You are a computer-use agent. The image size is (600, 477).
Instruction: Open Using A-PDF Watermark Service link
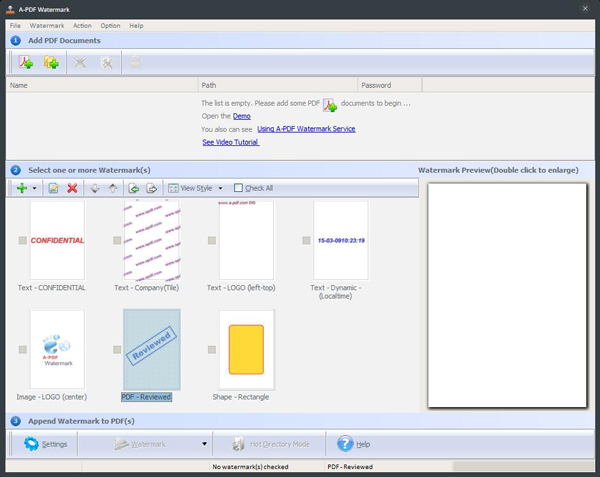coord(306,129)
